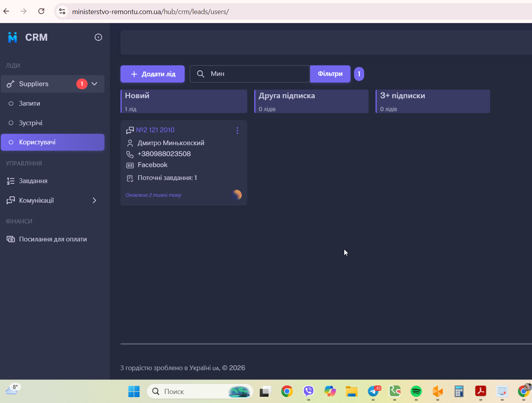The height and width of the screenshot is (403, 532).
Task: Go back with browser back arrow
Action: click(x=6, y=11)
